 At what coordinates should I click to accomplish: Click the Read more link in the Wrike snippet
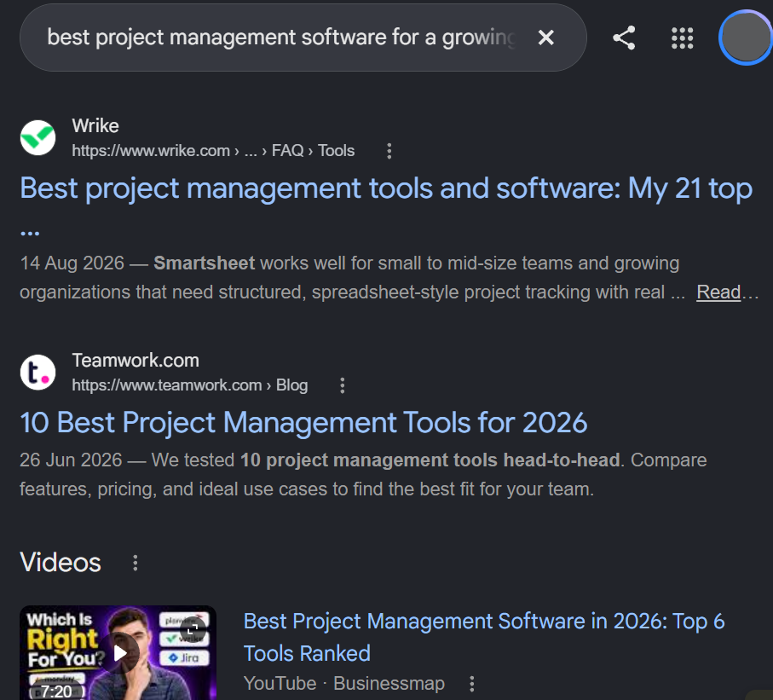tap(718, 292)
